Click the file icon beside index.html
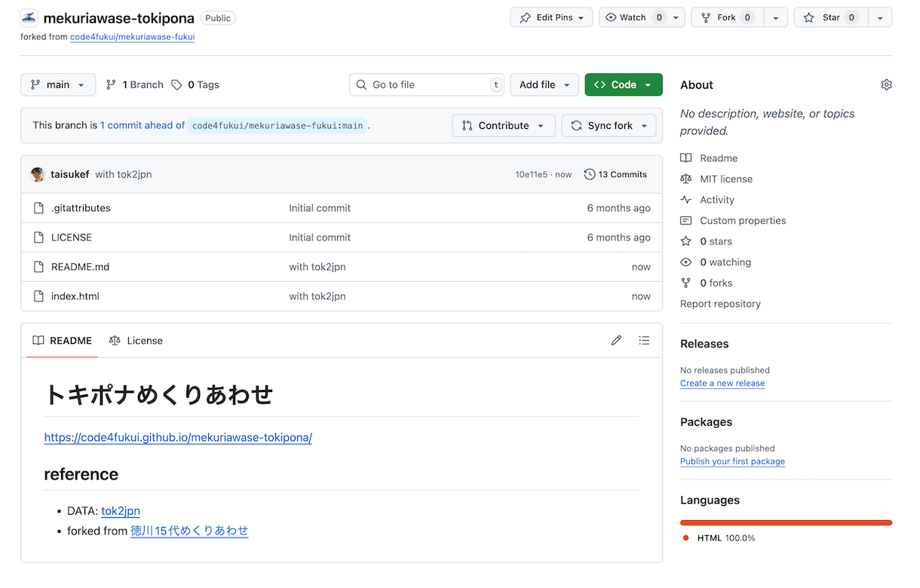The width and height of the screenshot is (920, 588). click(x=38, y=296)
